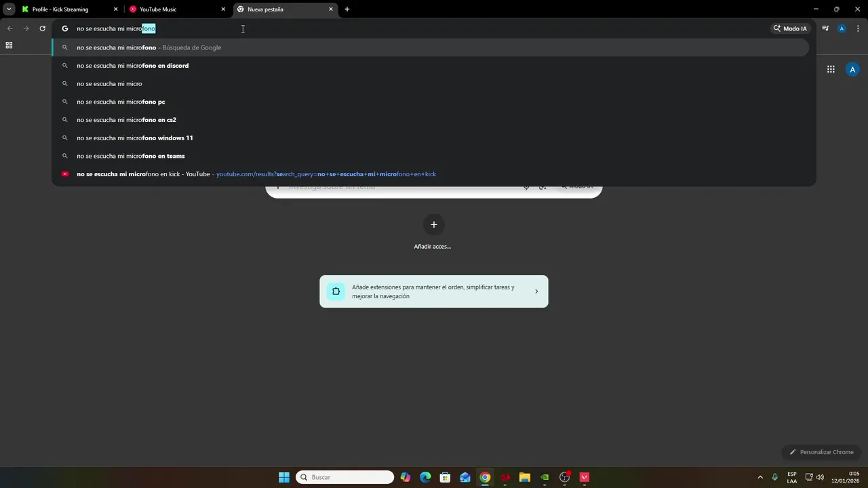Open a new tab with plus button
868x488 pixels.
click(347, 9)
